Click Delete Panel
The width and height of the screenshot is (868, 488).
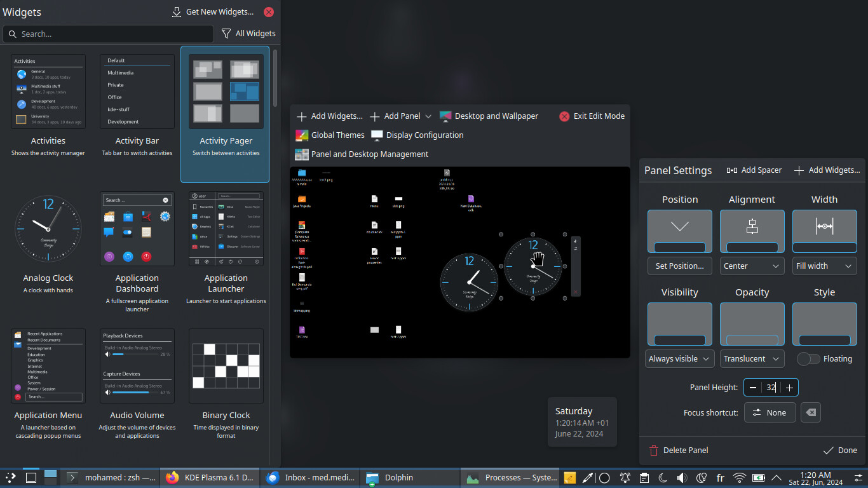[x=679, y=451]
